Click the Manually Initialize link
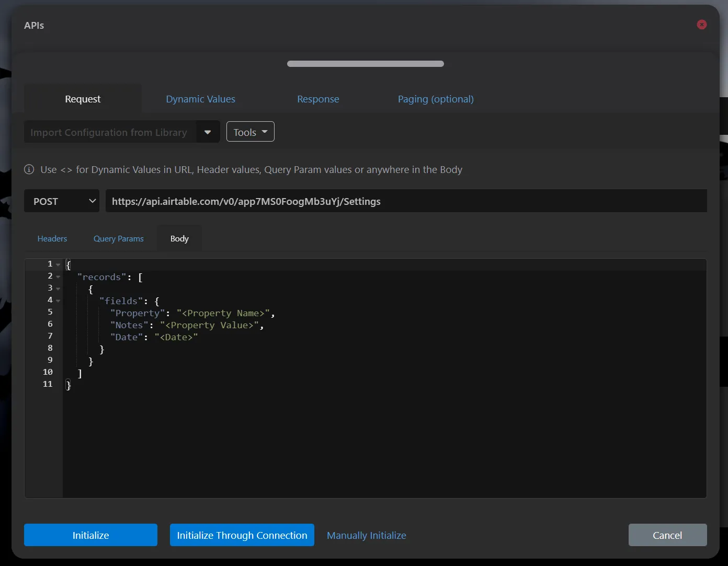The height and width of the screenshot is (566, 728). point(367,535)
